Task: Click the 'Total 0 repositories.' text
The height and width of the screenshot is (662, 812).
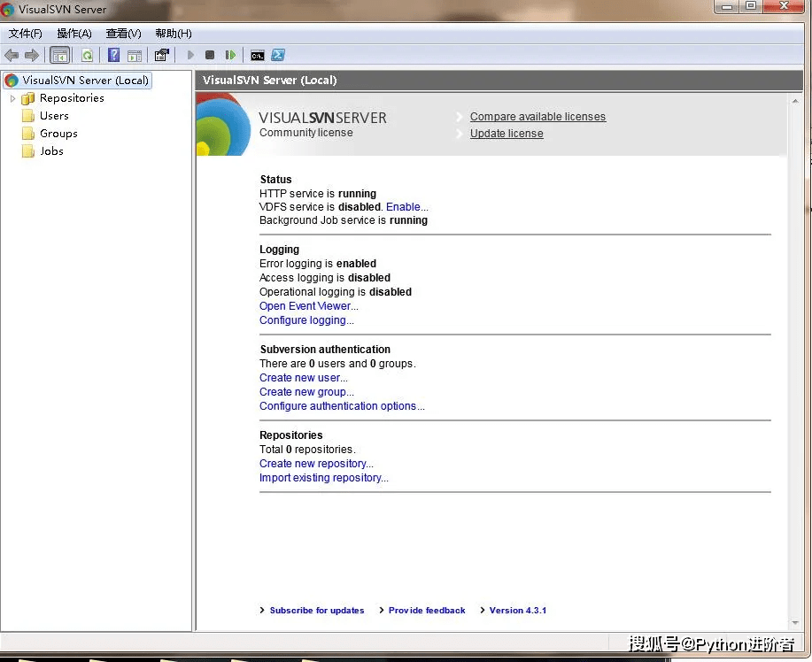Action: tap(307, 450)
